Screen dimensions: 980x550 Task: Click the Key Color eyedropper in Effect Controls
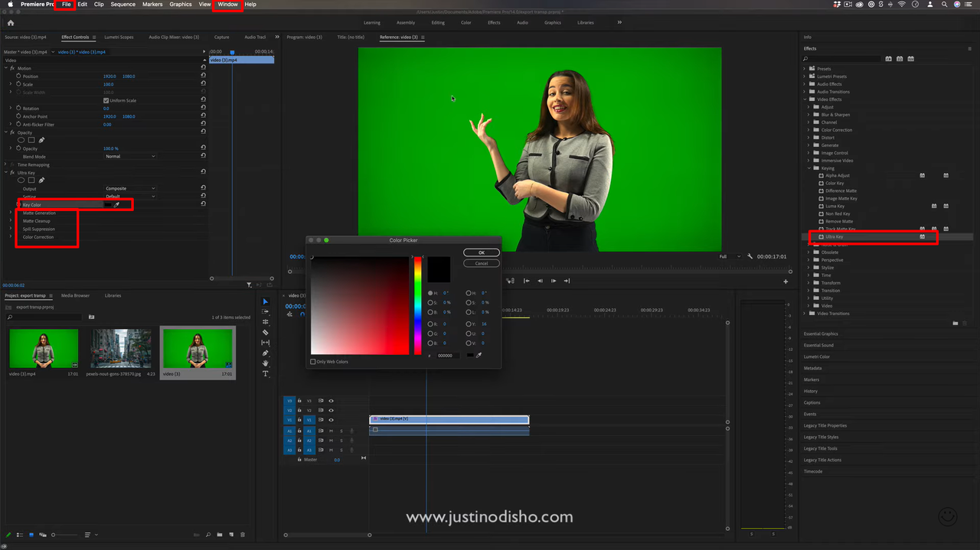click(117, 205)
